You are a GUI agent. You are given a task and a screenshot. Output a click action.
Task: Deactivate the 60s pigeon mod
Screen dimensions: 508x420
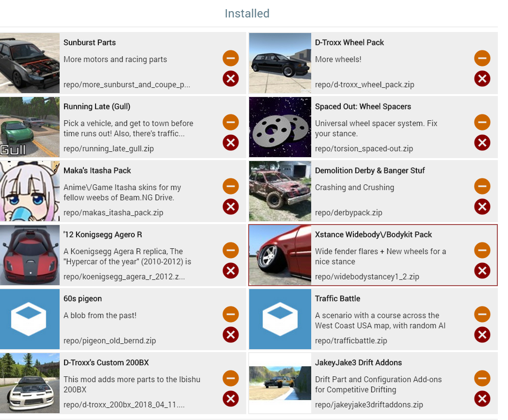coord(230,314)
